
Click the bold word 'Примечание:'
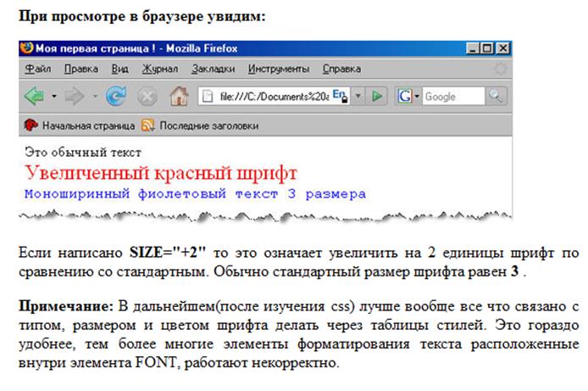(x=66, y=306)
